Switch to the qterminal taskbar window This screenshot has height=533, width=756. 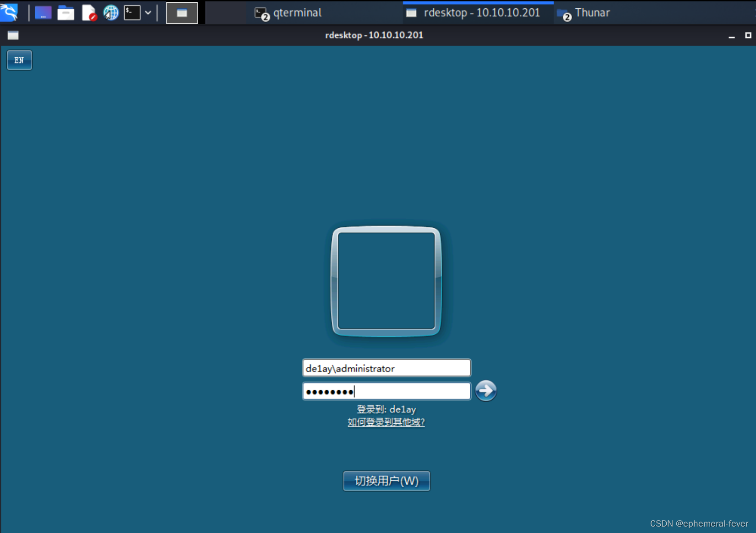288,13
